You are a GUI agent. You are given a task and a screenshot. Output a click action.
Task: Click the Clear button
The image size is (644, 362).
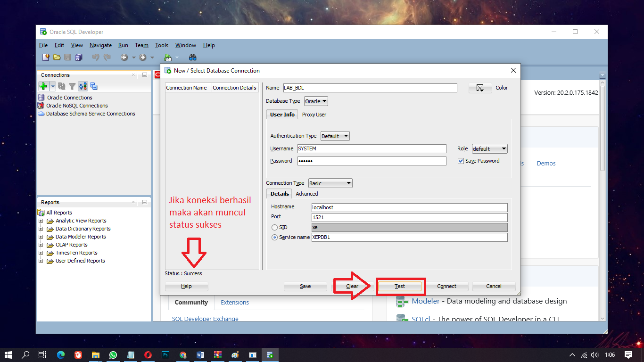tap(352, 287)
